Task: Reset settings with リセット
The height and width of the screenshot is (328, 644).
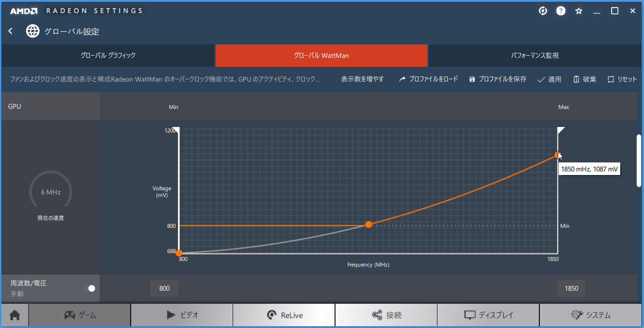Action: [622, 79]
